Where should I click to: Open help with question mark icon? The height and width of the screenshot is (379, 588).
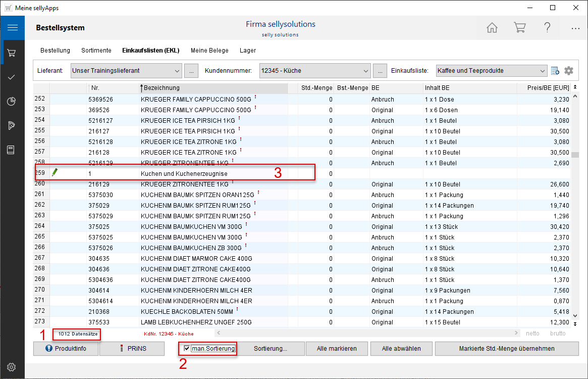(547, 28)
